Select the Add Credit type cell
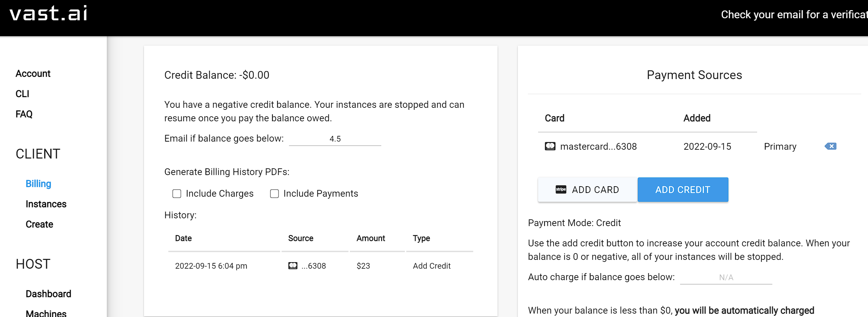The width and height of the screenshot is (868, 317). pyautogui.click(x=432, y=266)
